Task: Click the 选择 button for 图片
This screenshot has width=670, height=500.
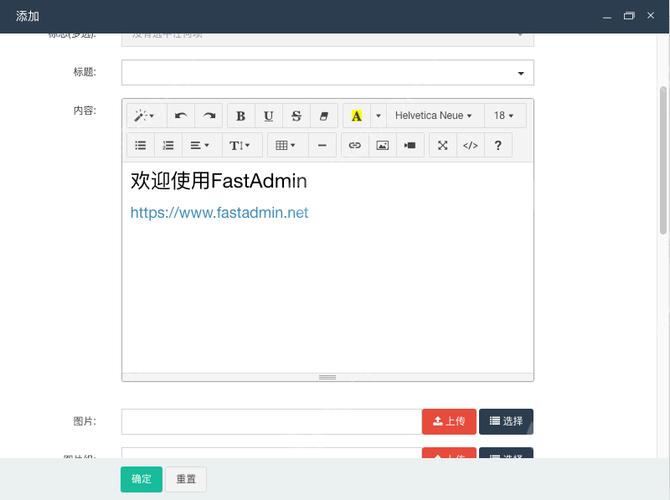Action: (506, 422)
